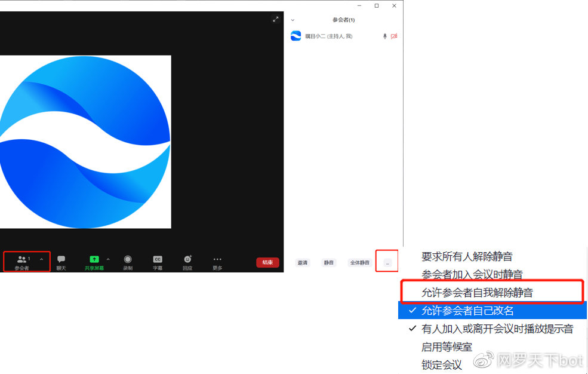
Task: Click the blue logo video thumbnail
Action: [x=85, y=142]
